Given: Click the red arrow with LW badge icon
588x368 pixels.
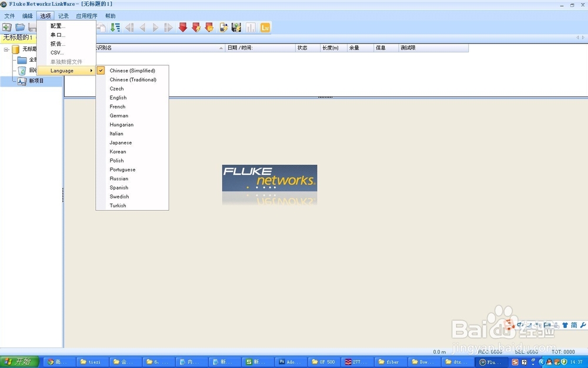Looking at the screenshot, I should 209,28.
